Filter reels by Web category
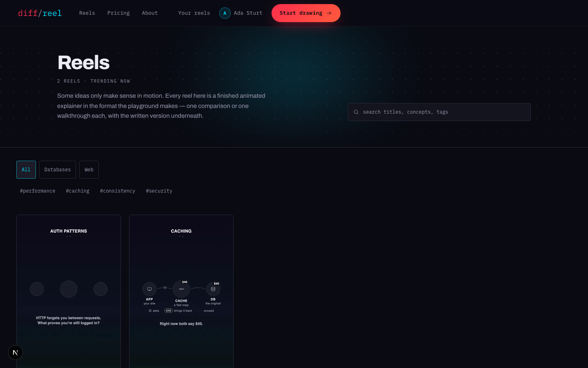This screenshot has width=588, height=368. (89, 170)
